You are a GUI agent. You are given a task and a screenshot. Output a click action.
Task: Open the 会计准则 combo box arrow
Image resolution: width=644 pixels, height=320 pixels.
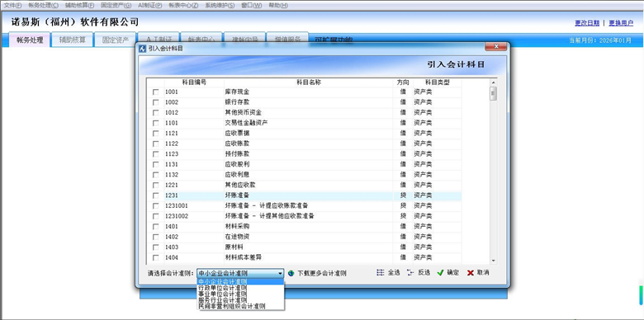pos(280,273)
